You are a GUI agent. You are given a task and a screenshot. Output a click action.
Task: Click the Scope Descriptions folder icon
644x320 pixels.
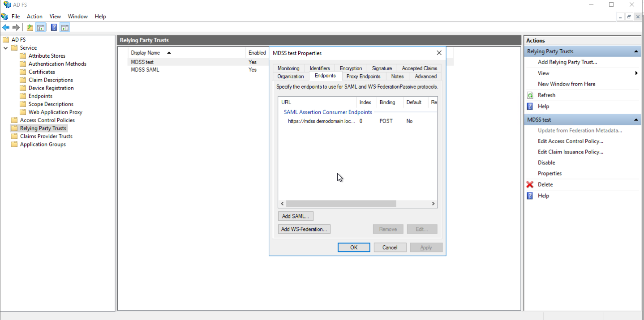(23, 104)
